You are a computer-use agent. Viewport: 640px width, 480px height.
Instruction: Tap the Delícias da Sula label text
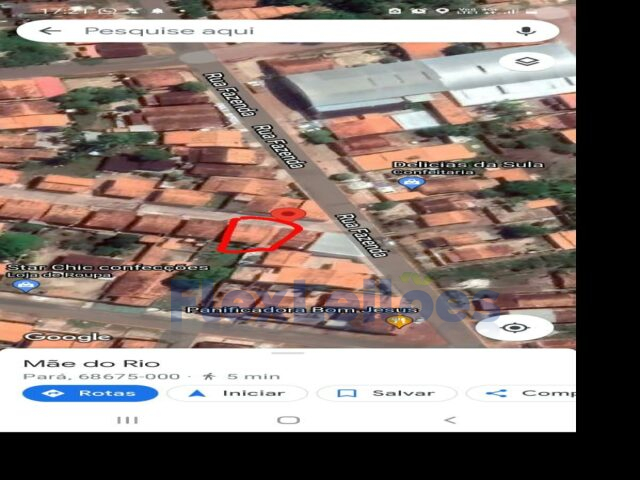click(468, 167)
